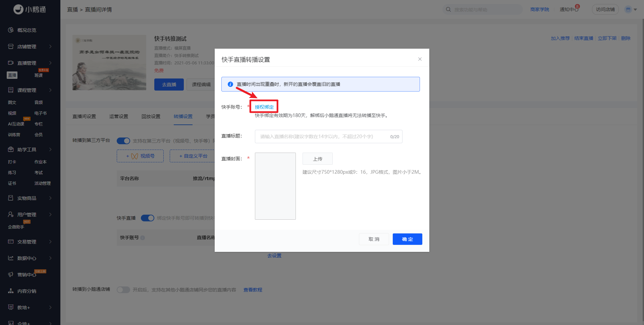Click the 直播封面 upload placeholder
The height and width of the screenshot is (325, 644).
coord(275,186)
